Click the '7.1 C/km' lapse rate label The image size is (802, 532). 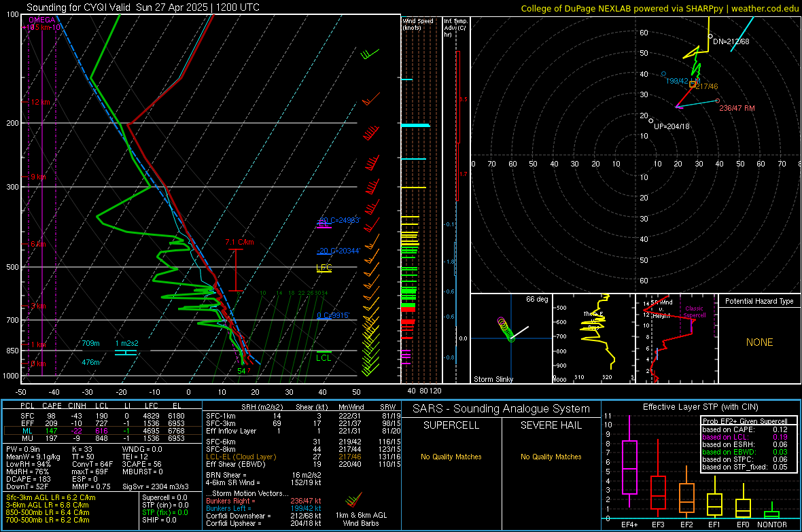239,242
